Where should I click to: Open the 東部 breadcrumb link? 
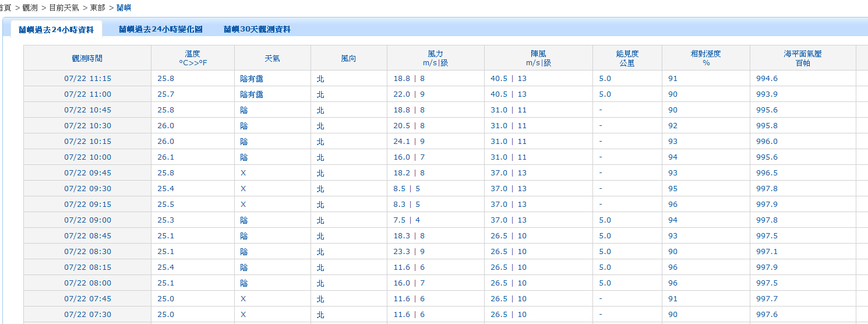97,8
